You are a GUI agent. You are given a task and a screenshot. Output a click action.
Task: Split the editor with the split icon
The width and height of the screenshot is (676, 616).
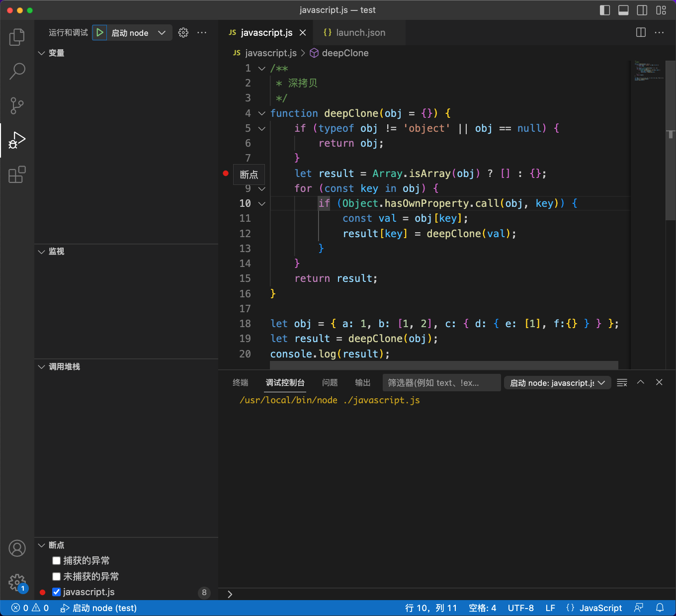pos(640,32)
